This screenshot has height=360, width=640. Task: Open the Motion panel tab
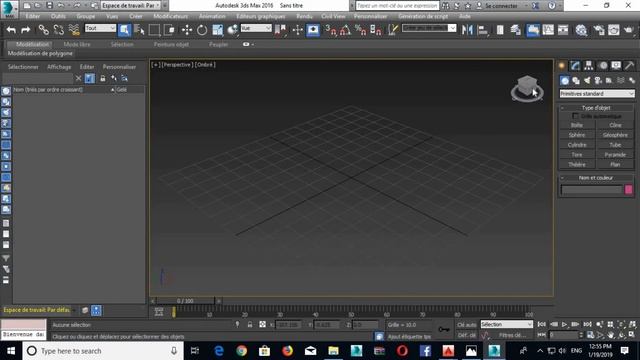point(603,65)
